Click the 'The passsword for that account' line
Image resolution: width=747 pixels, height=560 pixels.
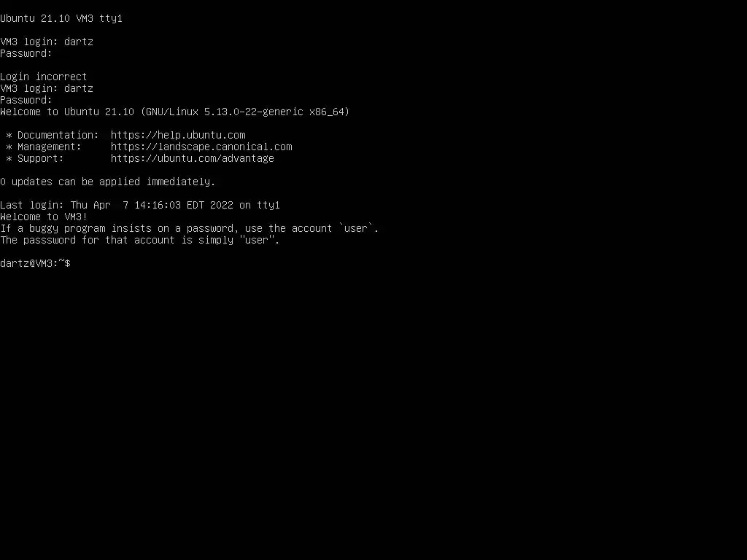pos(139,240)
